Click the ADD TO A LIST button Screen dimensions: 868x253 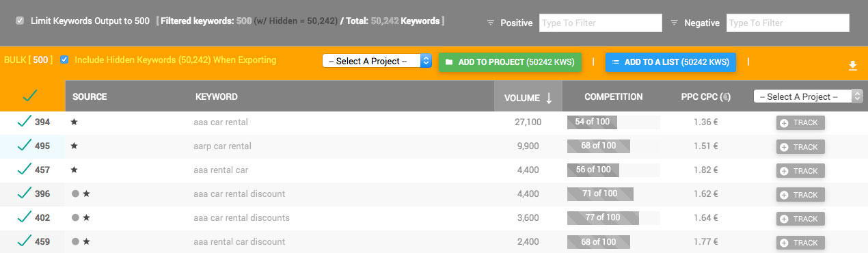coord(670,62)
